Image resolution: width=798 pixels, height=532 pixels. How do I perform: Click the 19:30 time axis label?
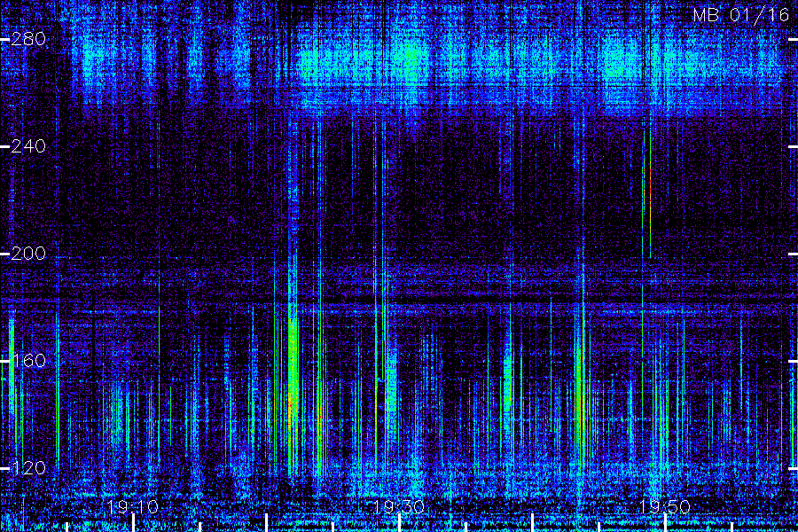[x=399, y=507]
